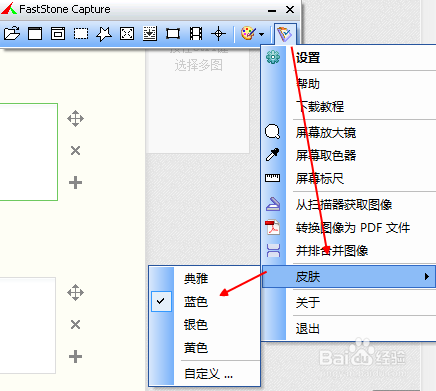Click move handle of lower image box
436x391 pixels.
click(75, 293)
